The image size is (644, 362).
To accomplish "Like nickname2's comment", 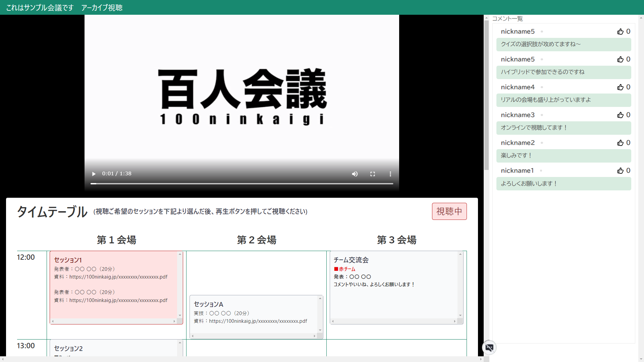I will pos(621,143).
